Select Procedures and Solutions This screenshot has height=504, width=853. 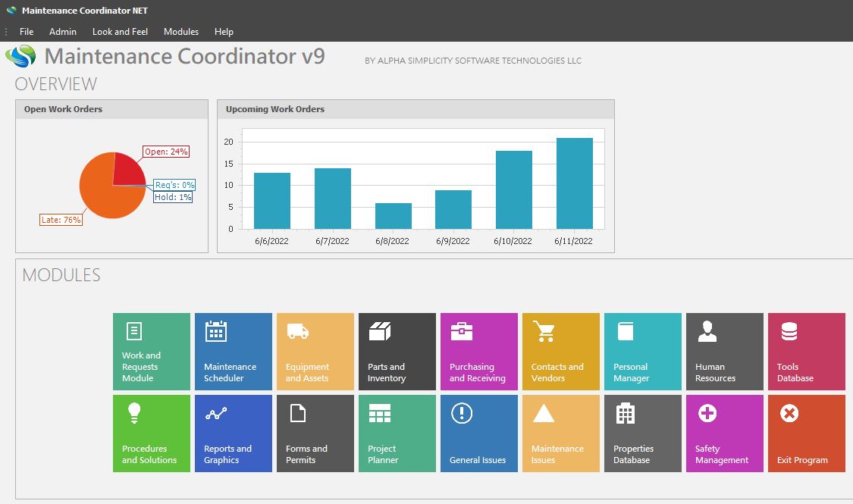click(151, 433)
